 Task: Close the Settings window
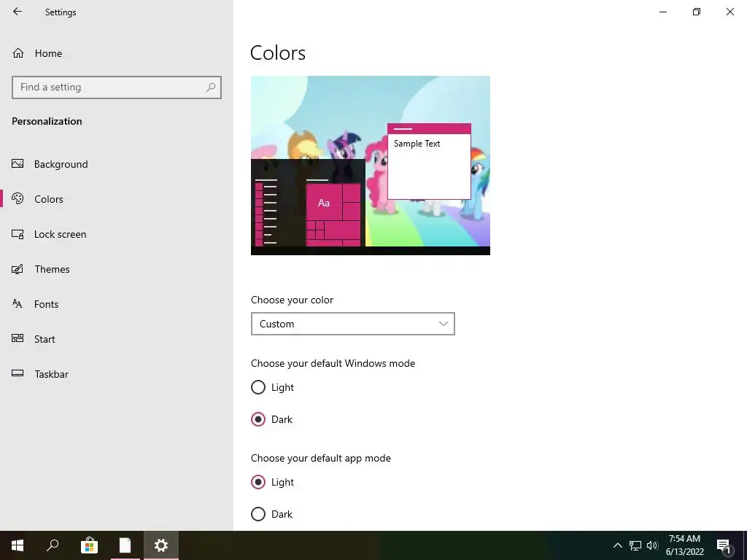pyautogui.click(x=729, y=12)
